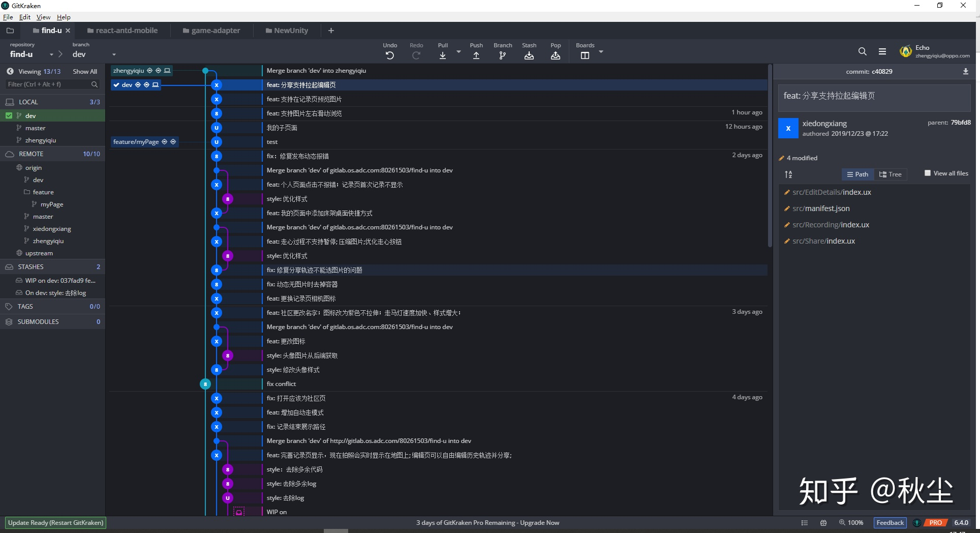Click the Feedback button

(x=889, y=522)
